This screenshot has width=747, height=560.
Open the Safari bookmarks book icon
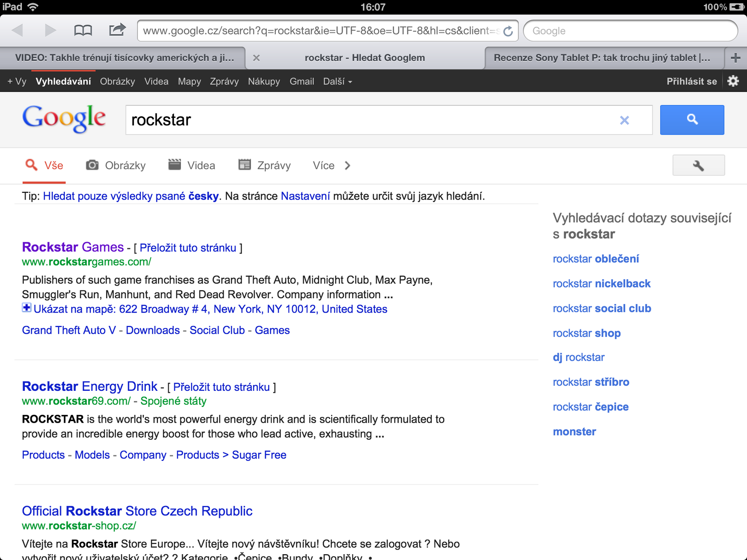[x=83, y=30]
